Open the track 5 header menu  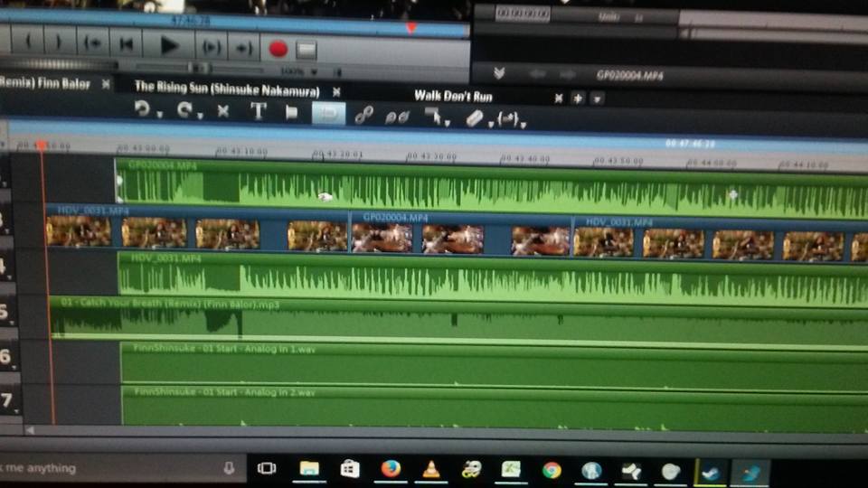12,322
